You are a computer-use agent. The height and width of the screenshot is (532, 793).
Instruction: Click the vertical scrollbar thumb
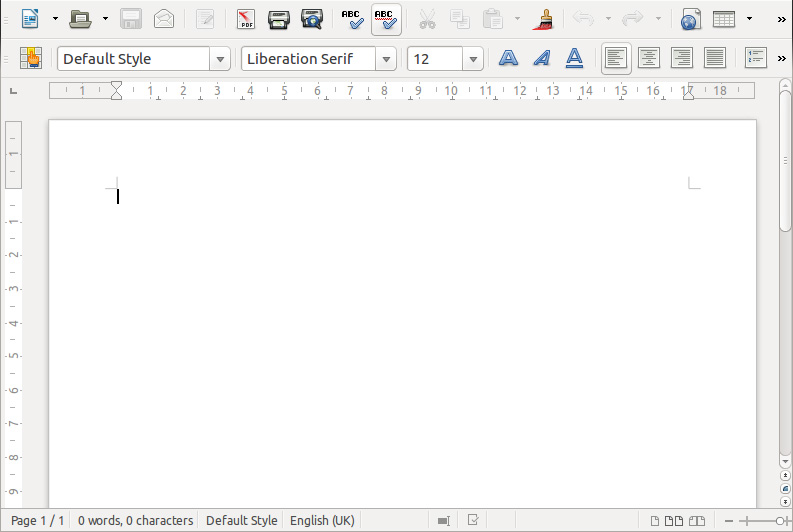coord(785,161)
